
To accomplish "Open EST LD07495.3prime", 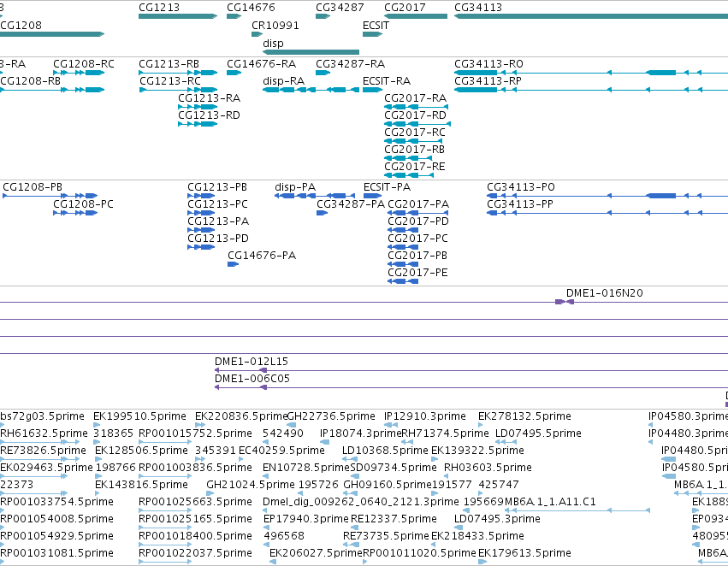I will point(497,519).
